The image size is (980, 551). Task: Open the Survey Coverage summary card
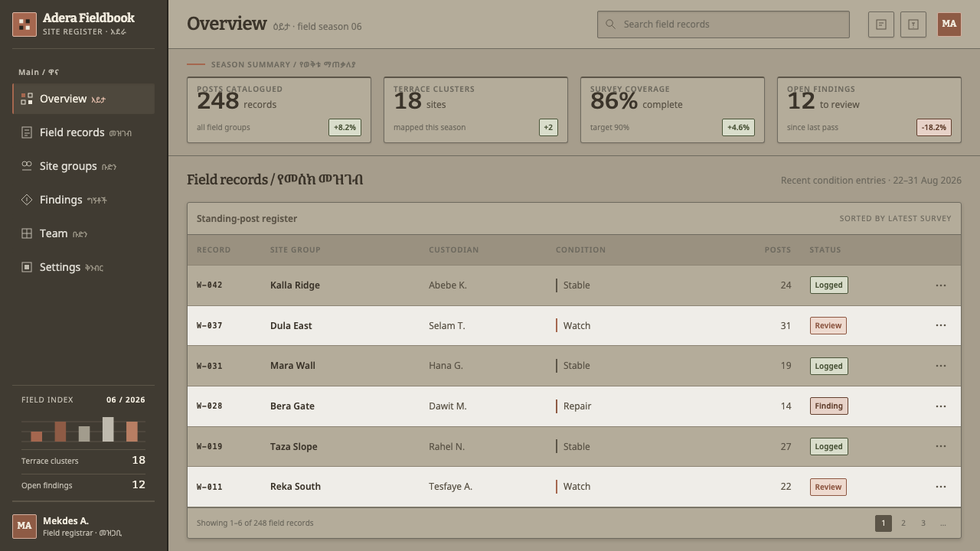(x=672, y=109)
